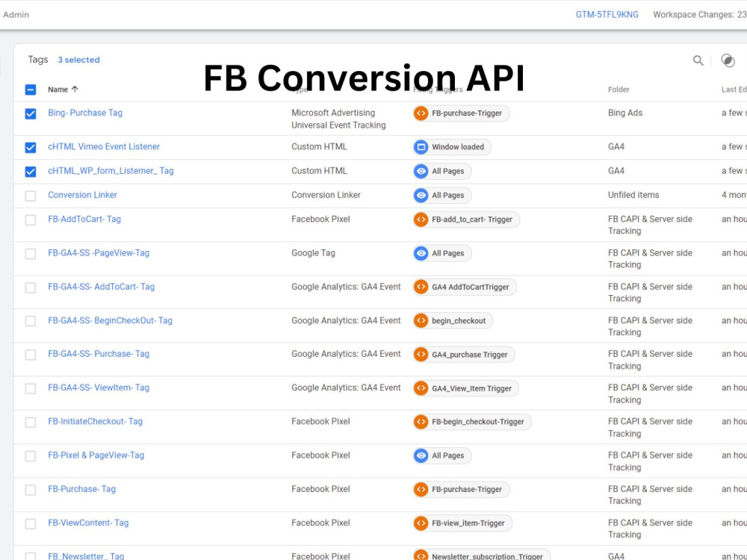Screen dimensions: 747x560
Task: Open FB-GA4-SS- BeginCheckOut- Tag
Action: click(110, 320)
